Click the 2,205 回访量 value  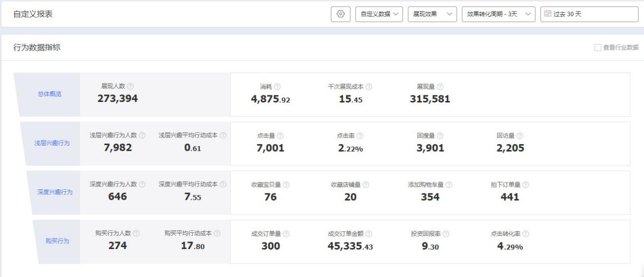pos(510,148)
